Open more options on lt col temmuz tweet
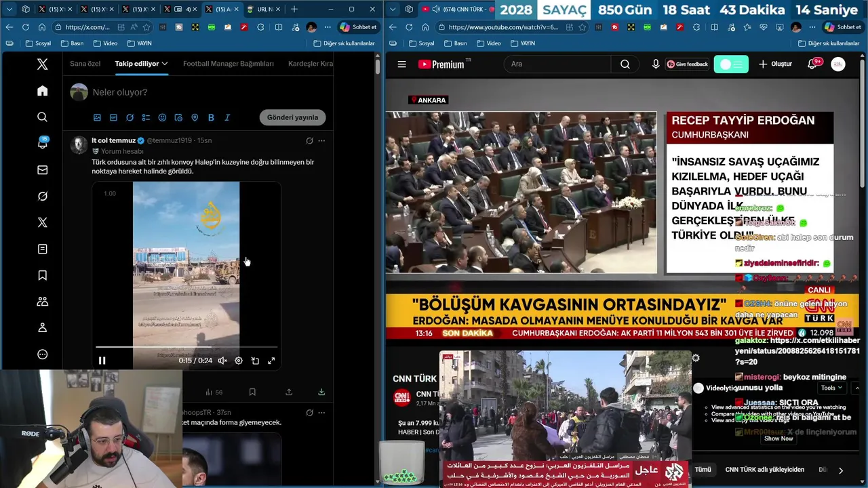The image size is (868, 488). pos(321,140)
